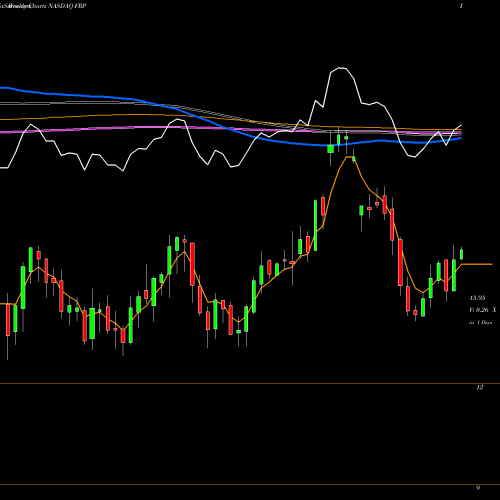Select the 15.95 price label
The width and height of the screenshot is (500, 500).
(477, 298)
